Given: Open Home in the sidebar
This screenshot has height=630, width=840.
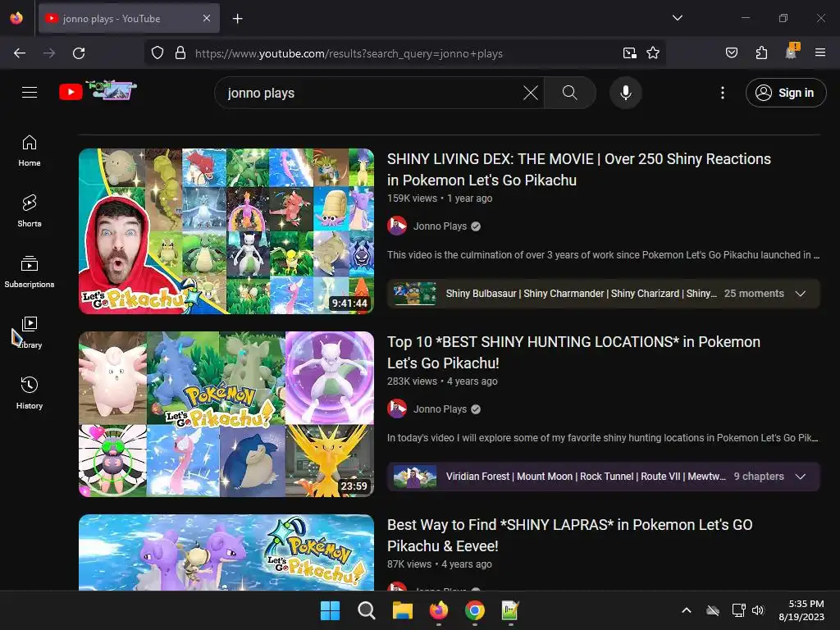Looking at the screenshot, I should click(x=30, y=151).
